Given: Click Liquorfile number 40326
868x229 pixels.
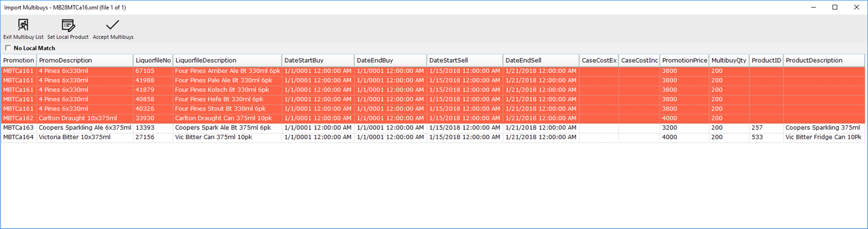Looking at the screenshot, I should pos(153,109).
